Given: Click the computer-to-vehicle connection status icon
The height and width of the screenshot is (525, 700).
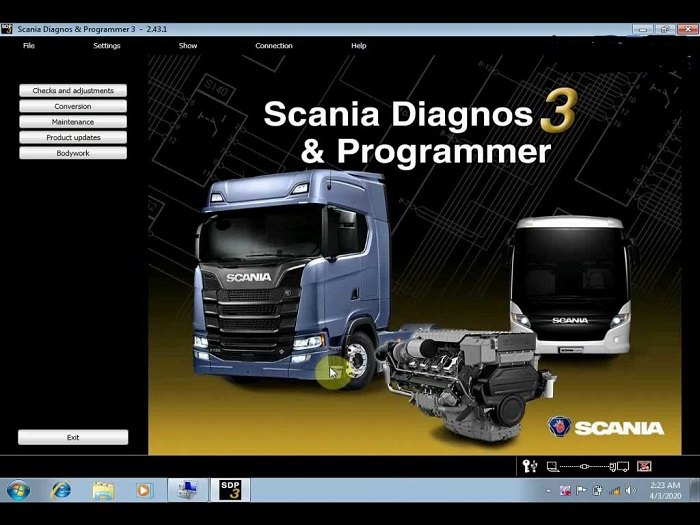Looking at the screenshot, I should 588,467.
